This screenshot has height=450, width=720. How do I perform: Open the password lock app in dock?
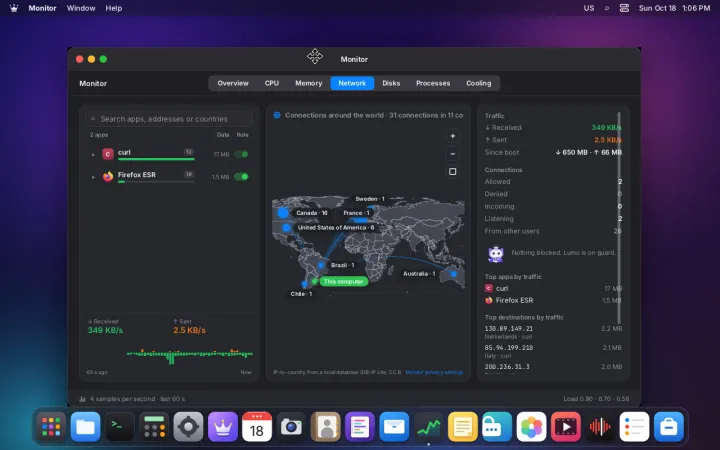click(497, 427)
